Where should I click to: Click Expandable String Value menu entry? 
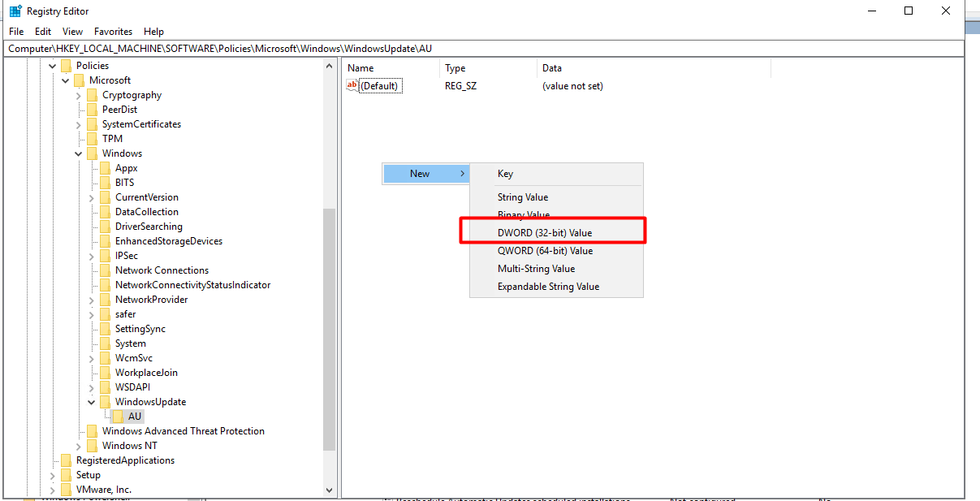tap(548, 287)
